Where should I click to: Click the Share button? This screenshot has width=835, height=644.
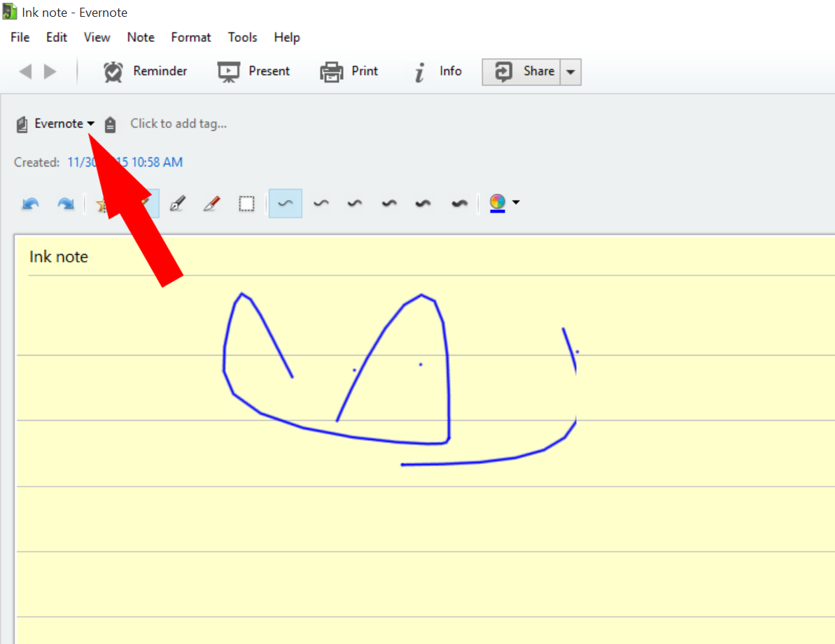pyautogui.click(x=522, y=71)
